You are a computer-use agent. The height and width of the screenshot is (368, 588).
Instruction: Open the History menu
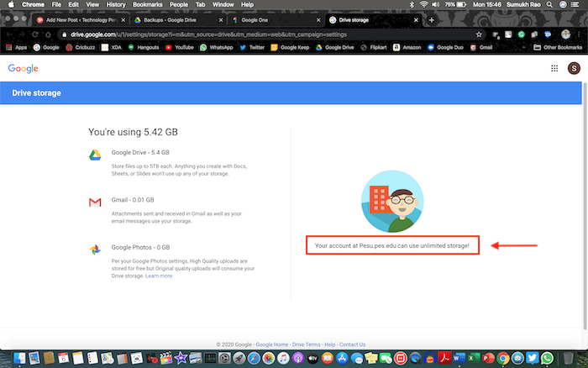tap(116, 4)
